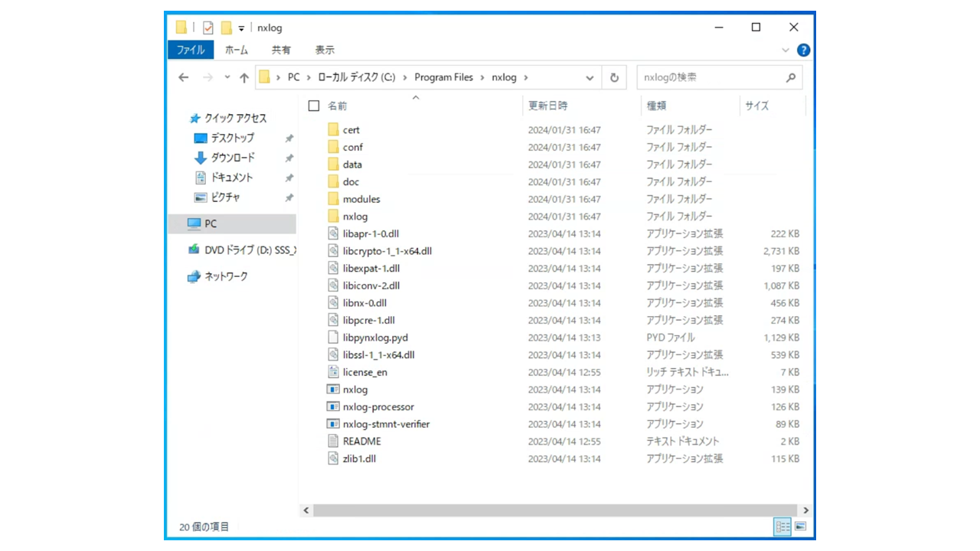Select the libnx-0.dll file name
The height and width of the screenshot is (551, 980).
tap(365, 303)
